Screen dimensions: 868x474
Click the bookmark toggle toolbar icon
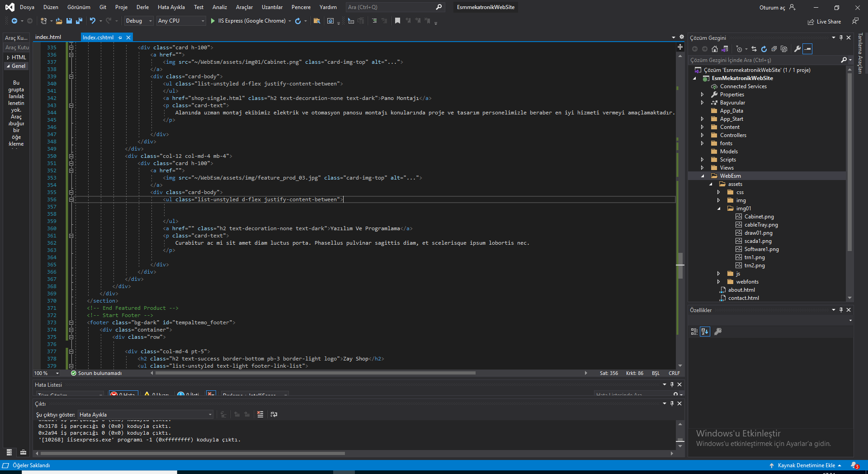coord(397,21)
